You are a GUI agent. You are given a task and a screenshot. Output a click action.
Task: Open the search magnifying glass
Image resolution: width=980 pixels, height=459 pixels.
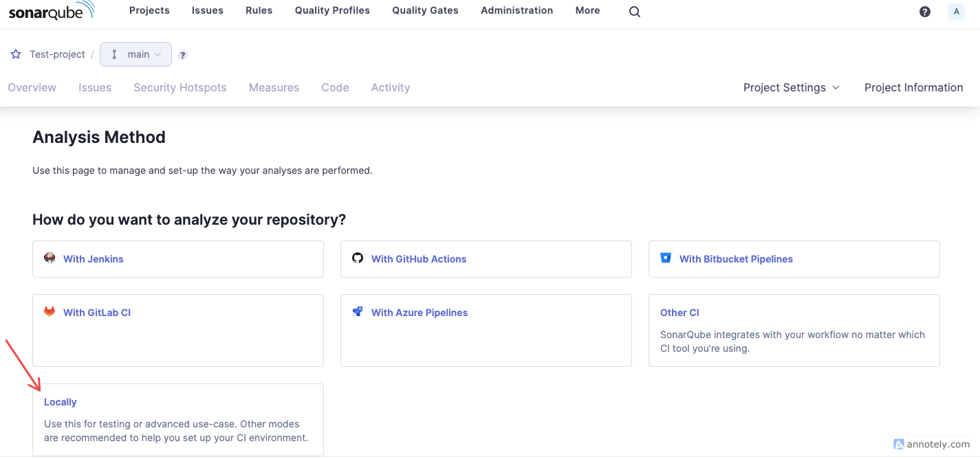[633, 10]
